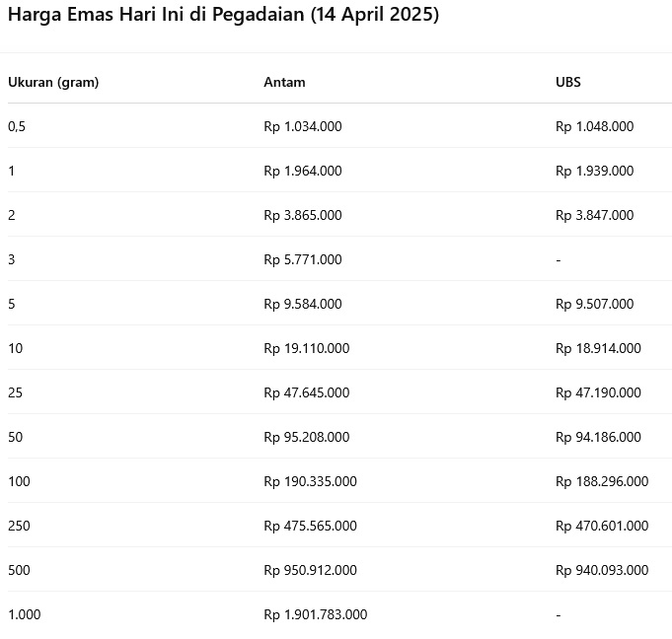Click the Antam price Rp 3.865.000
672x639 pixels.
(303, 215)
